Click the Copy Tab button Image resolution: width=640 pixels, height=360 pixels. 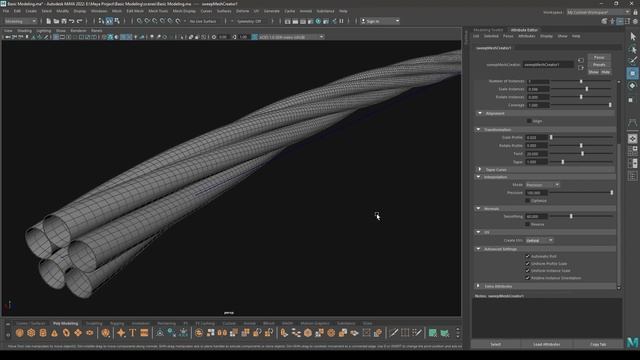pos(598,344)
